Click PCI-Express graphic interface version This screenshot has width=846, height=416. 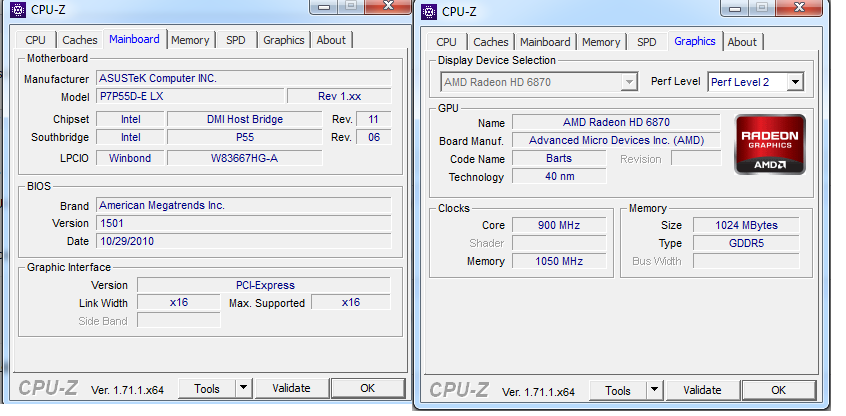pyautogui.click(x=264, y=285)
